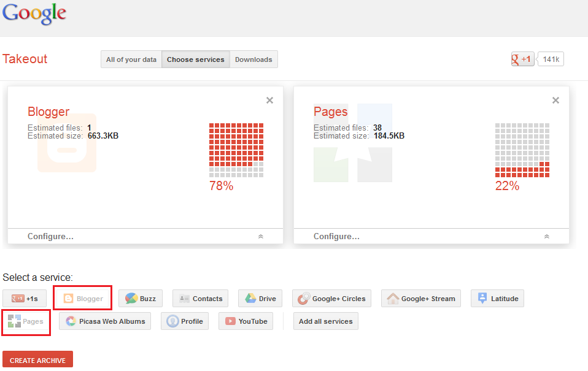Screen dimensions: 588x371
Task: Add the Contacts service
Action: [200, 298]
